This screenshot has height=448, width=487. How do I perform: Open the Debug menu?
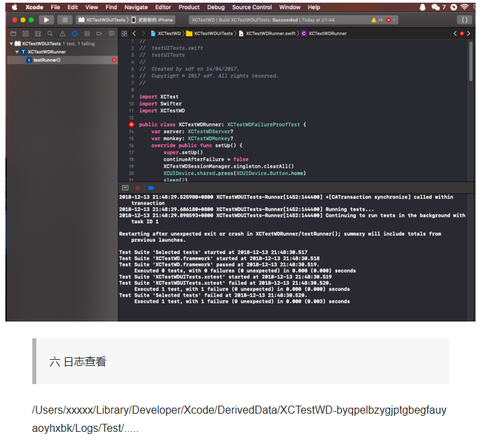click(216, 7)
